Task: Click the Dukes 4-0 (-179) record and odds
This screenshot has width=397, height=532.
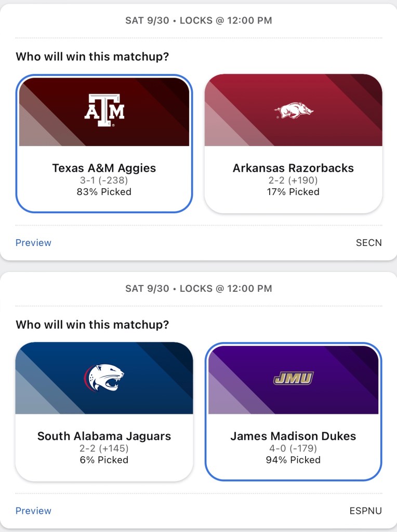Action: click(294, 448)
